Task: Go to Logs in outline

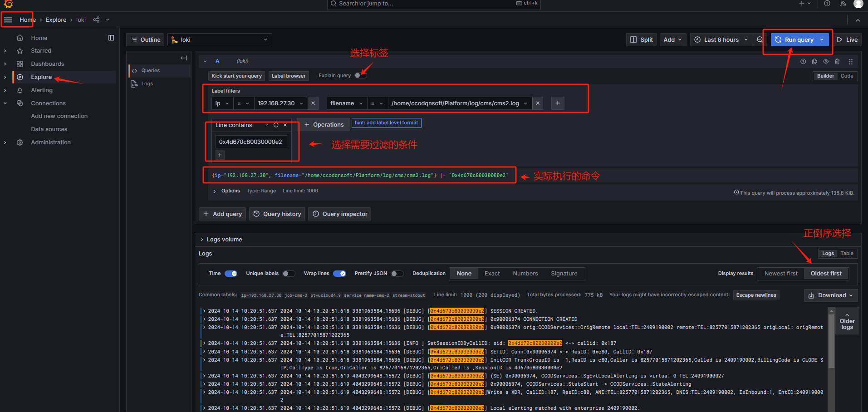Action: pos(147,84)
